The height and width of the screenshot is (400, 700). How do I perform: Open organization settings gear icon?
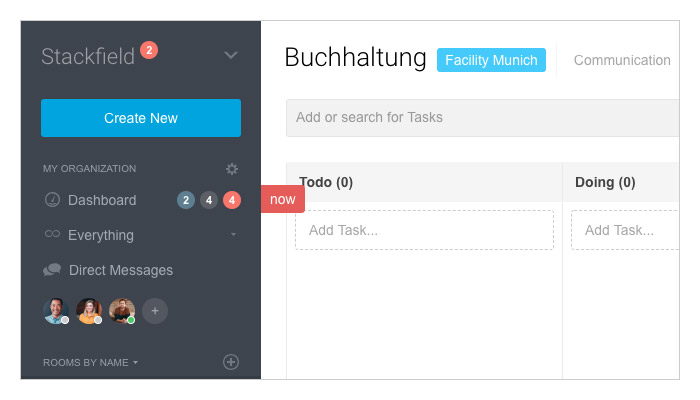click(231, 169)
